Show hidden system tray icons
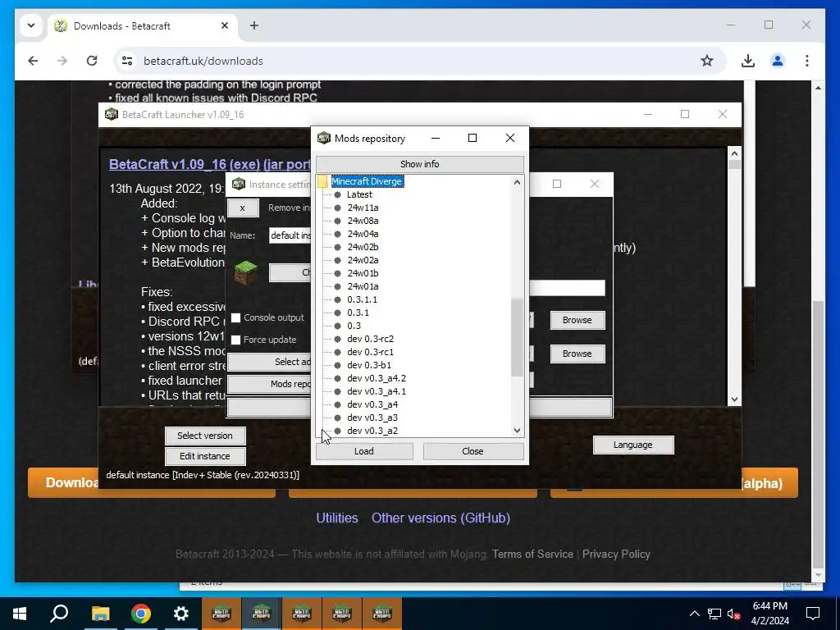840x630 pixels. pyautogui.click(x=694, y=614)
